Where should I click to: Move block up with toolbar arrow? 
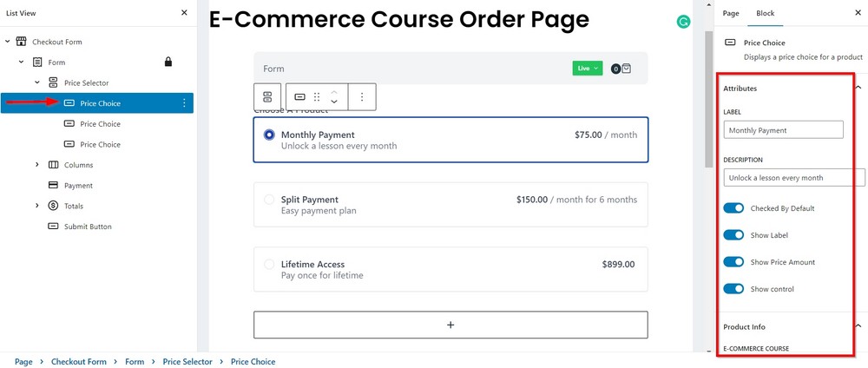tap(334, 91)
